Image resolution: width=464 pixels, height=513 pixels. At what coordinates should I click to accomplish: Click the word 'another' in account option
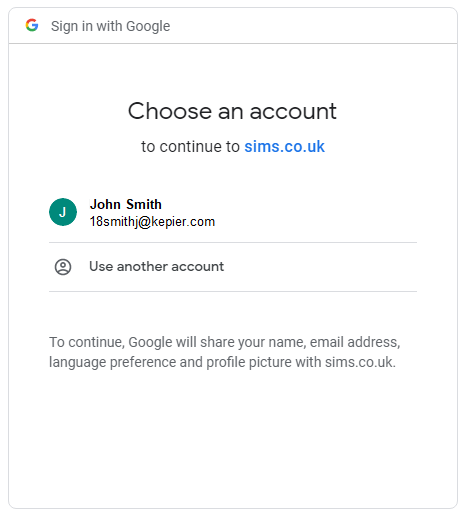[x=142, y=266]
